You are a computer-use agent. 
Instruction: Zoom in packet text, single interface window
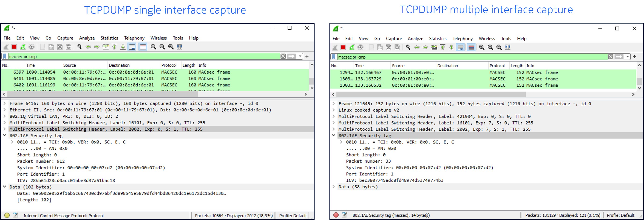(154, 47)
